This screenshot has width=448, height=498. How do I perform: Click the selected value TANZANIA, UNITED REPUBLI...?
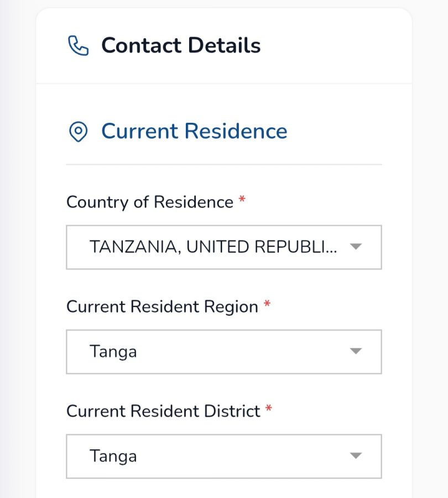pyautogui.click(x=213, y=247)
